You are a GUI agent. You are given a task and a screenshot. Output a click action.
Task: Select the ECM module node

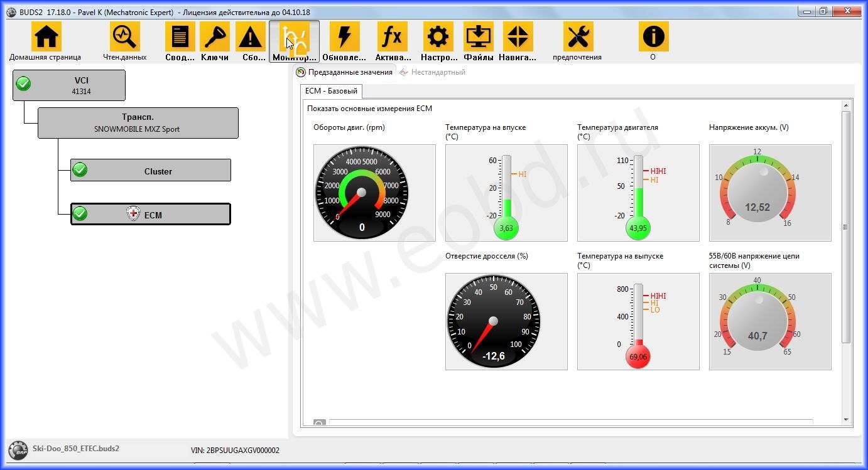151,214
